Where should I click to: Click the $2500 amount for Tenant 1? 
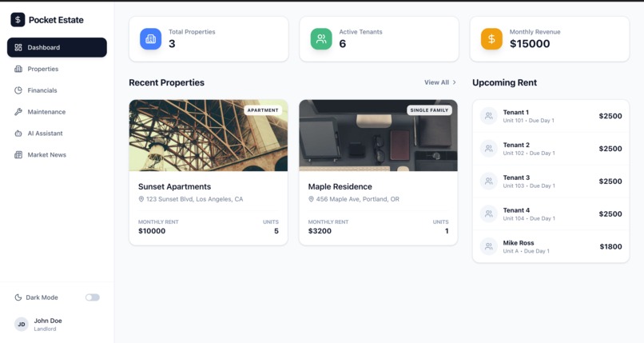610,116
